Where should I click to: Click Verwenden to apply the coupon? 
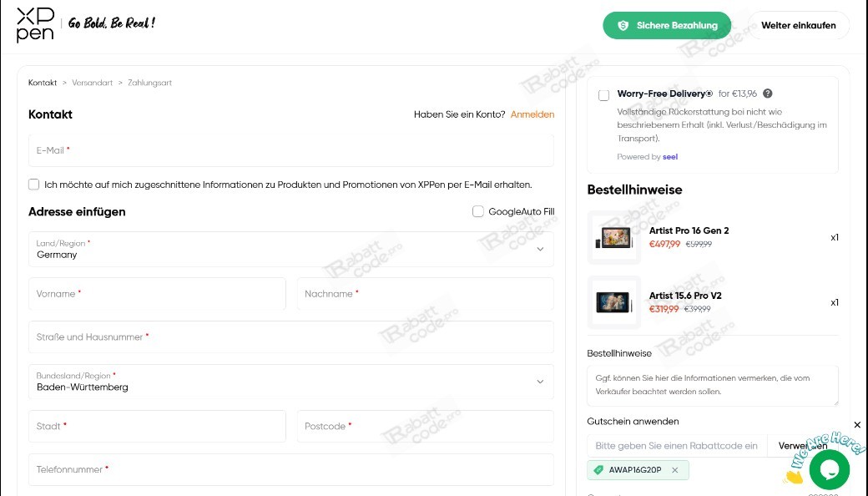tap(803, 446)
